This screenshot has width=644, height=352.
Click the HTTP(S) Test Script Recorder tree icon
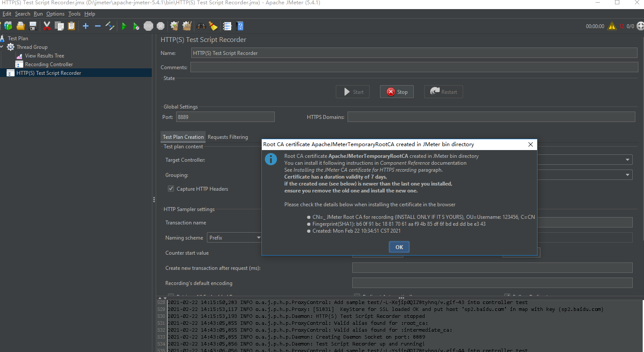(x=11, y=73)
